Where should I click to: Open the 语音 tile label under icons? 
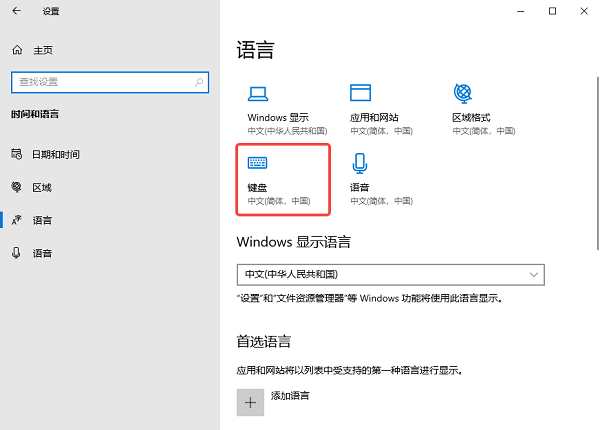pyautogui.click(x=359, y=187)
